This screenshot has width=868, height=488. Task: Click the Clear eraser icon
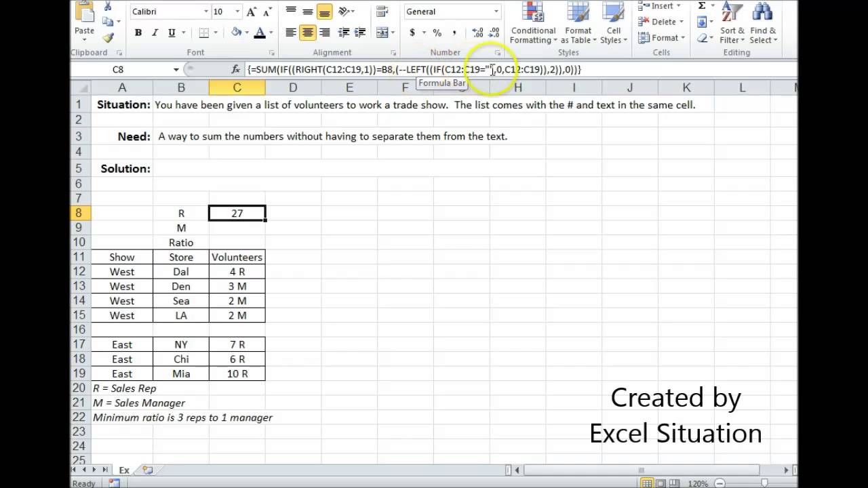click(702, 39)
